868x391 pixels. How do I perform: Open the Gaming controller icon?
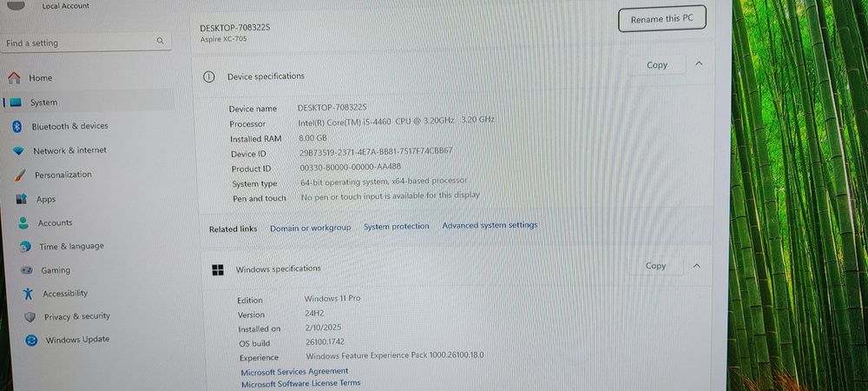27,270
